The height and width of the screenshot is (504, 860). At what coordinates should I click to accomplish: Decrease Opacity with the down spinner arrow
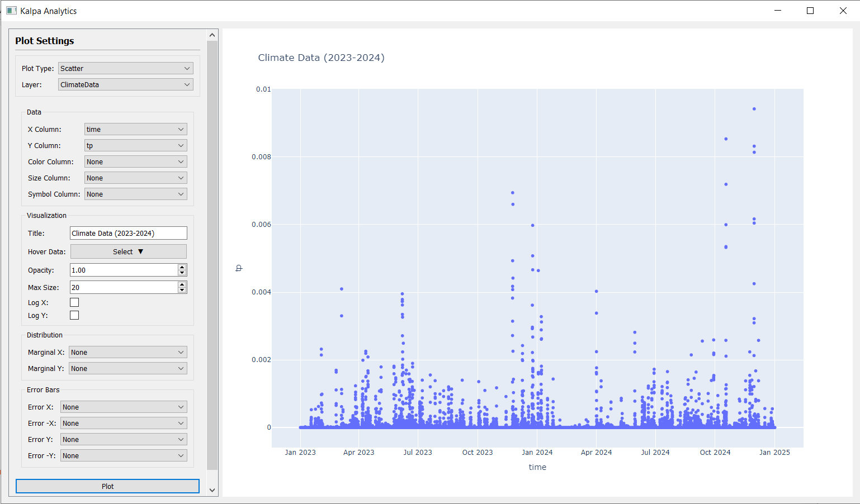click(x=182, y=273)
